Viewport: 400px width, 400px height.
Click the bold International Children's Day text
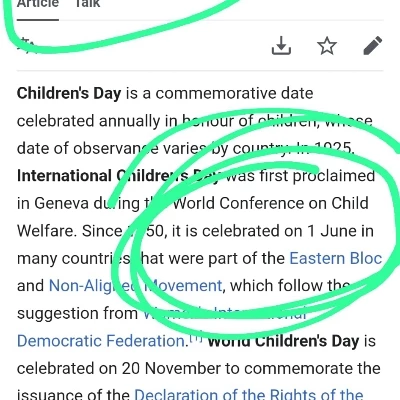pos(119,176)
